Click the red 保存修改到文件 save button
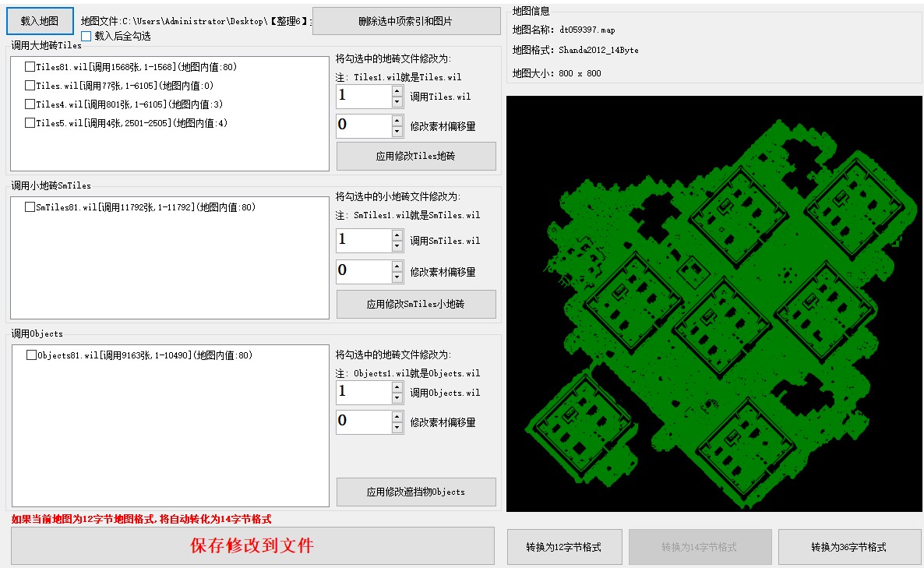The height and width of the screenshot is (568, 924). [252, 545]
